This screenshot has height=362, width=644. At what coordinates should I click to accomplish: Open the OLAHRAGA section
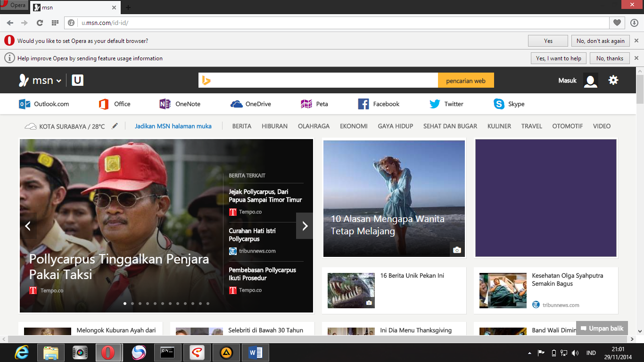(314, 126)
